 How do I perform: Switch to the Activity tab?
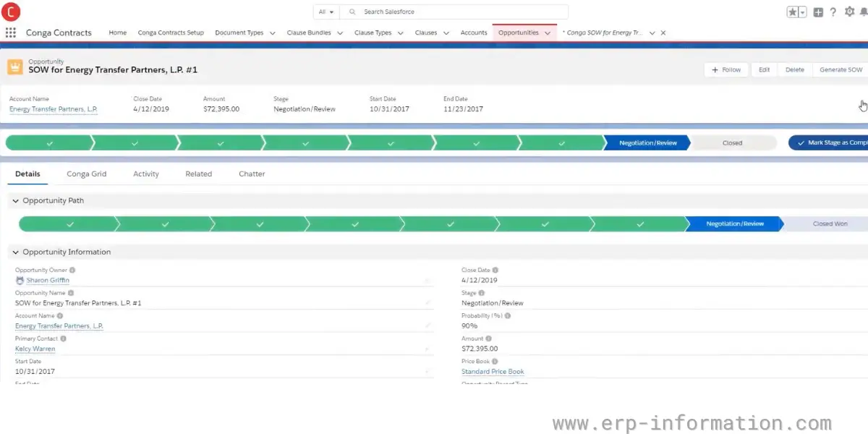tap(146, 174)
